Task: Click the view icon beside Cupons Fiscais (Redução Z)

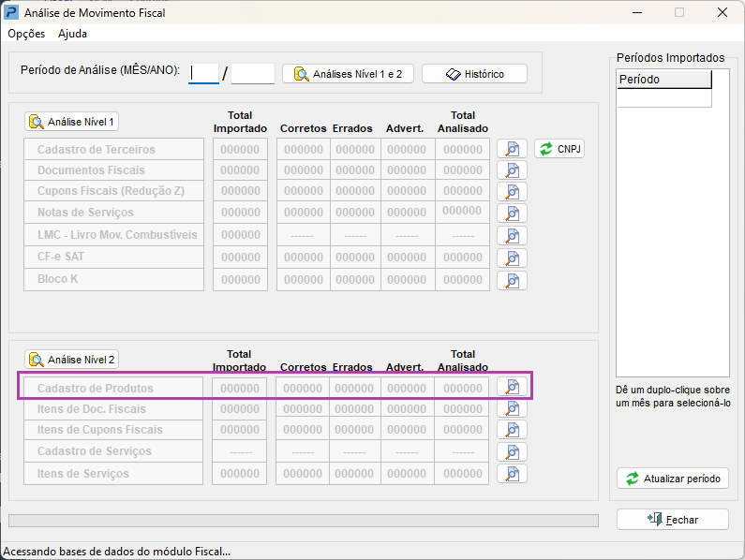Action: 512,192
